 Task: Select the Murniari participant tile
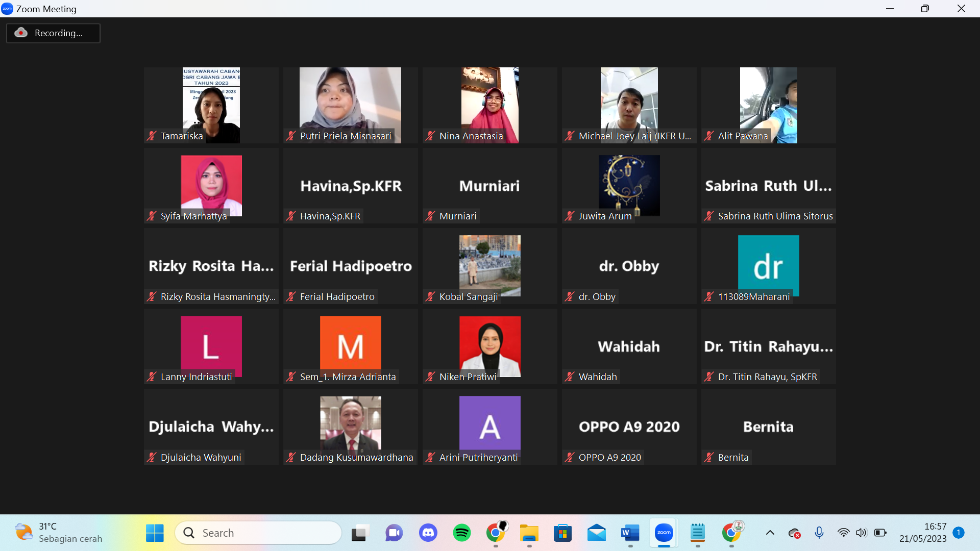(x=490, y=186)
